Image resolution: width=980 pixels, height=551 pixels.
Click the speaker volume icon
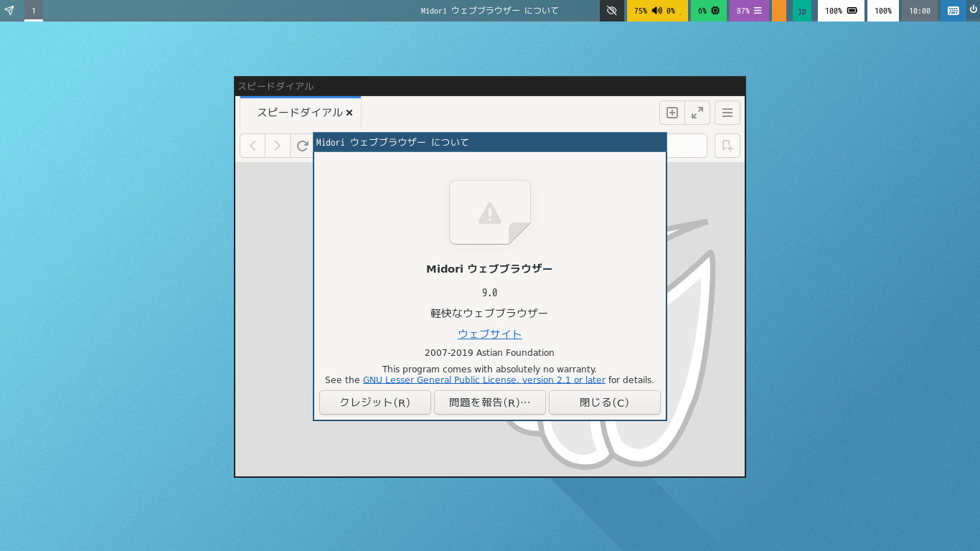click(x=657, y=11)
